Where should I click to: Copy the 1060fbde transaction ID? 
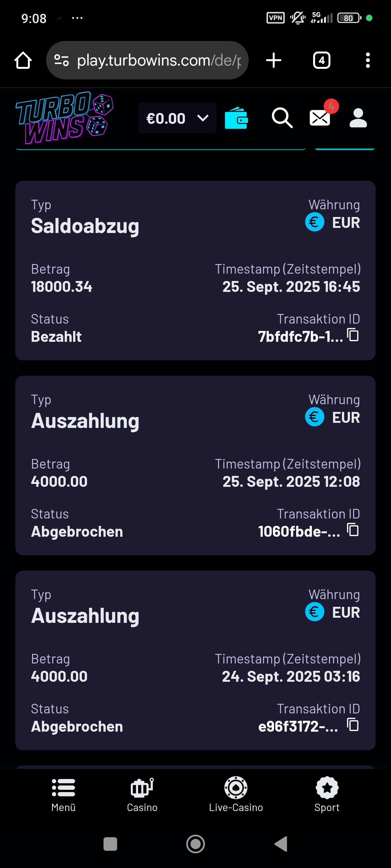(x=353, y=530)
